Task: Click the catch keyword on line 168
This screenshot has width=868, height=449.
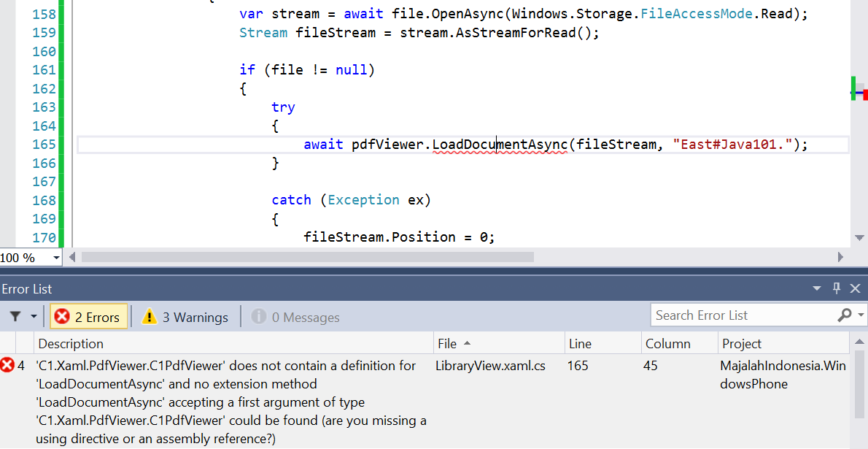Action: pos(291,200)
